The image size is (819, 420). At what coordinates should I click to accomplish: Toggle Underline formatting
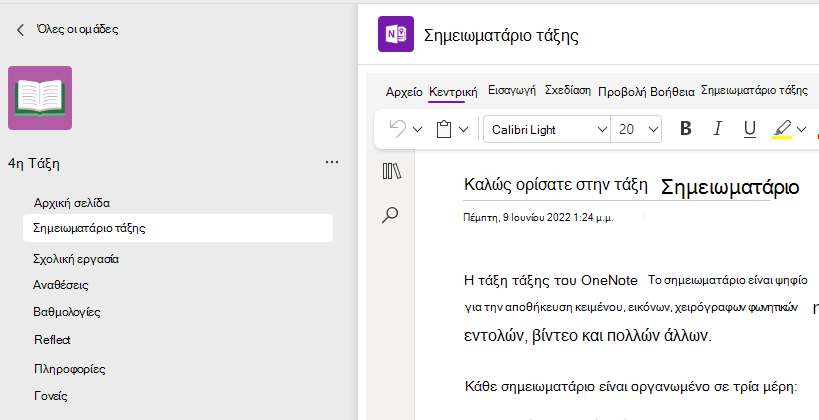(x=750, y=129)
